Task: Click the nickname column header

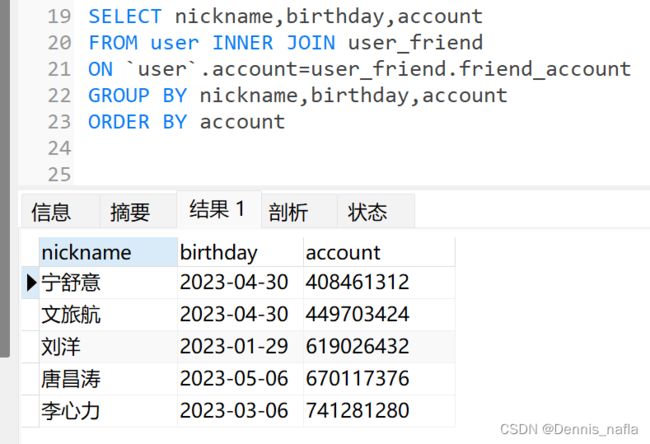Action: coord(108,252)
